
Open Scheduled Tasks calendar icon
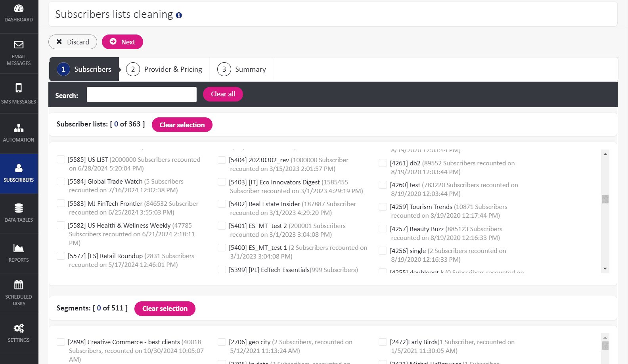tap(19, 285)
